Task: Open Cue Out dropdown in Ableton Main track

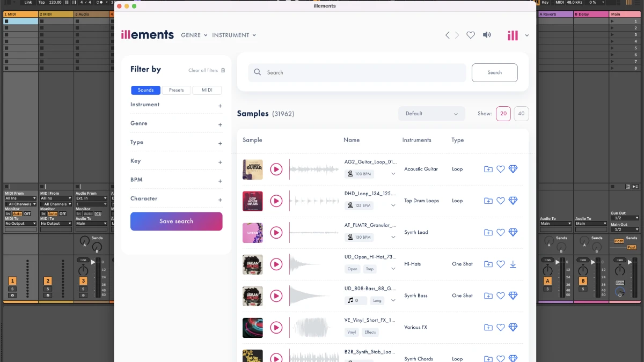Action: point(625,218)
